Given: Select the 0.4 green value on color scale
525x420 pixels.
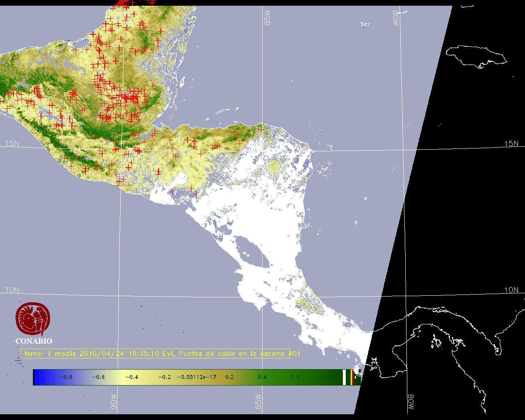Looking at the screenshot, I should tap(262, 377).
